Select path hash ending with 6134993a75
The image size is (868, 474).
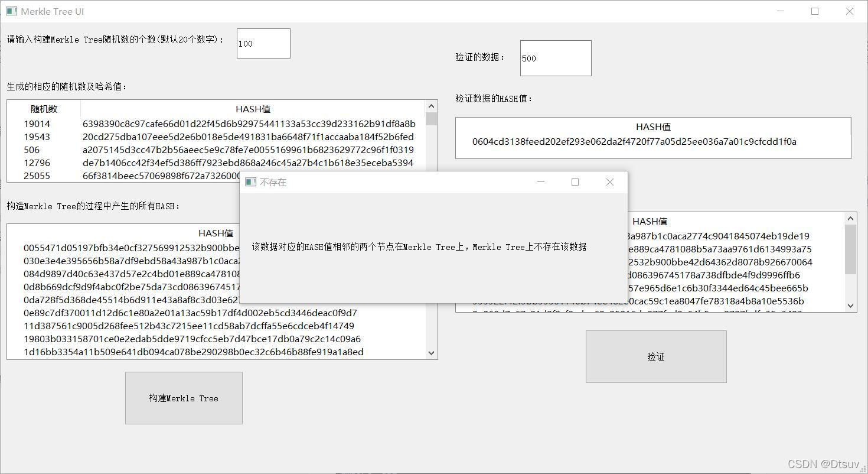point(720,249)
